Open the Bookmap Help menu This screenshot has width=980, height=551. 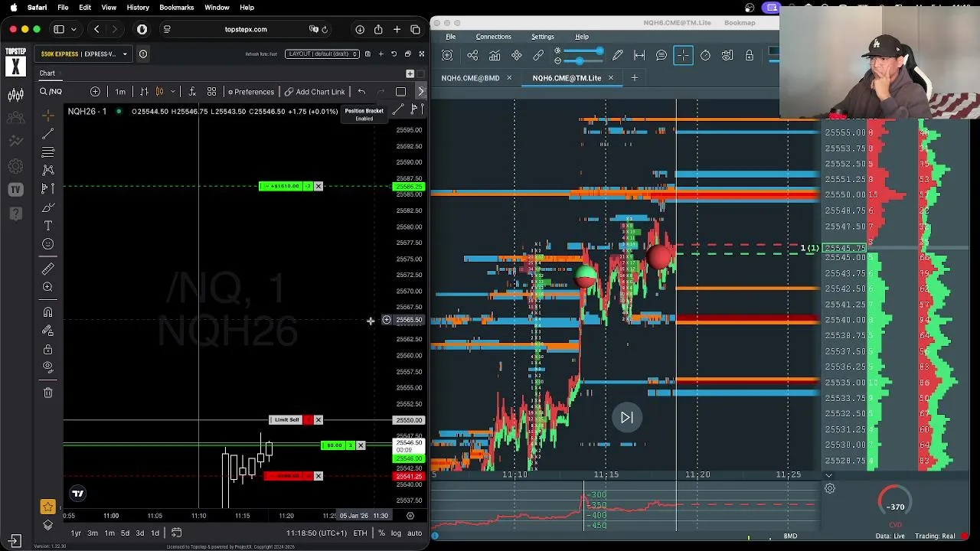(x=582, y=37)
